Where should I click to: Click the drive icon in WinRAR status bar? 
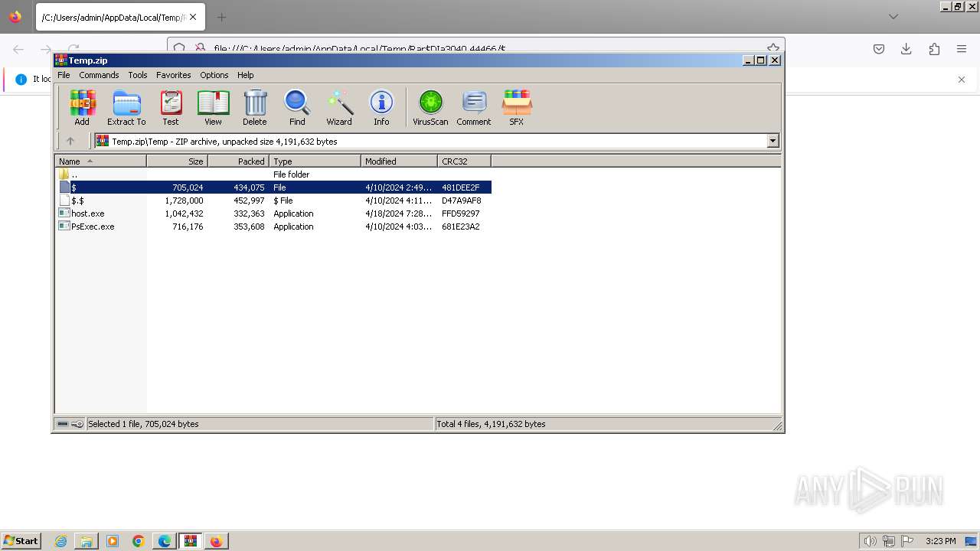(63, 424)
